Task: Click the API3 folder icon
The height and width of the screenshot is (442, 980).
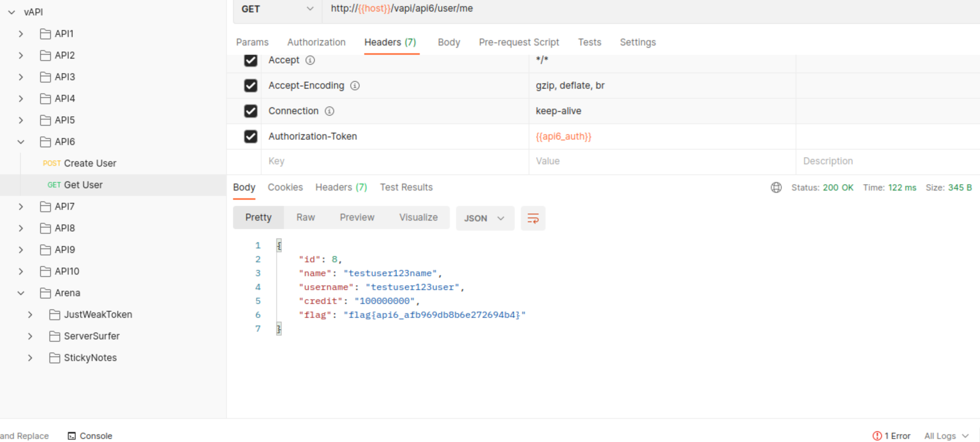Action: click(46, 77)
